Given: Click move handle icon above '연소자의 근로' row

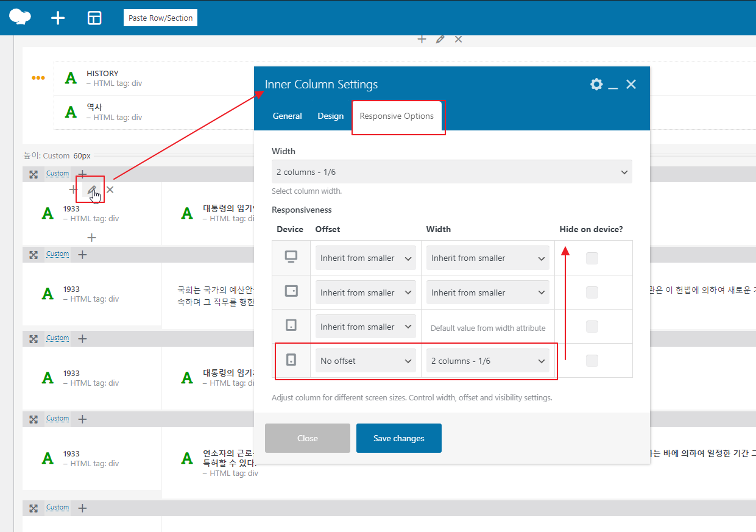Looking at the screenshot, I should [x=34, y=419].
